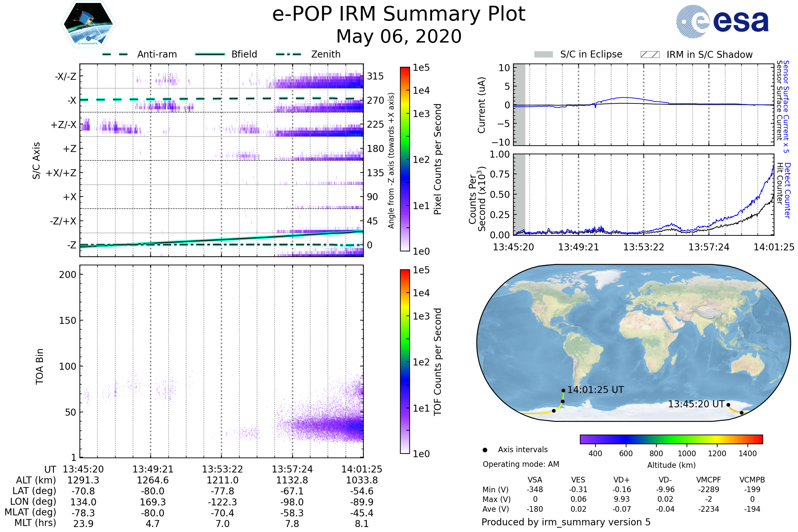Click the Altitude (km) horizontal colorbar

tap(671, 439)
